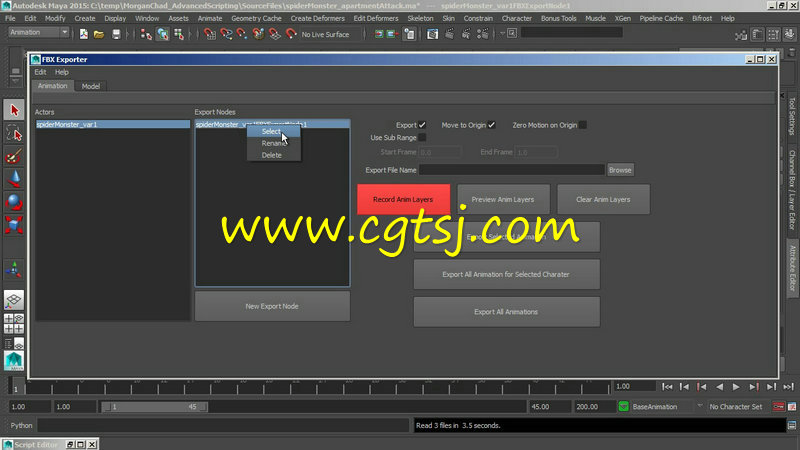The width and height of the screenshot is (800, 450).
Task: Toggle the Move to Origin checkbox
Action: [x=491, y=125]
